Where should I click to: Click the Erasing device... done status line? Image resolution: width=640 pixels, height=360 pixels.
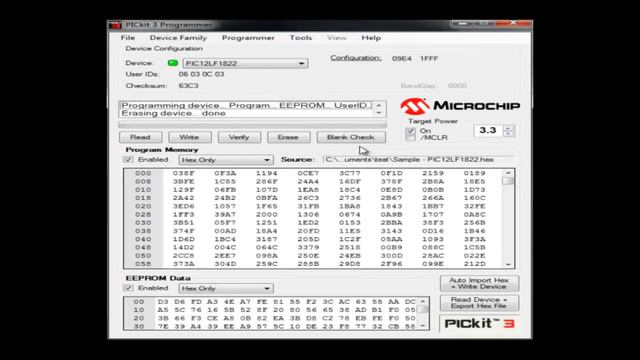pos(173,113)
